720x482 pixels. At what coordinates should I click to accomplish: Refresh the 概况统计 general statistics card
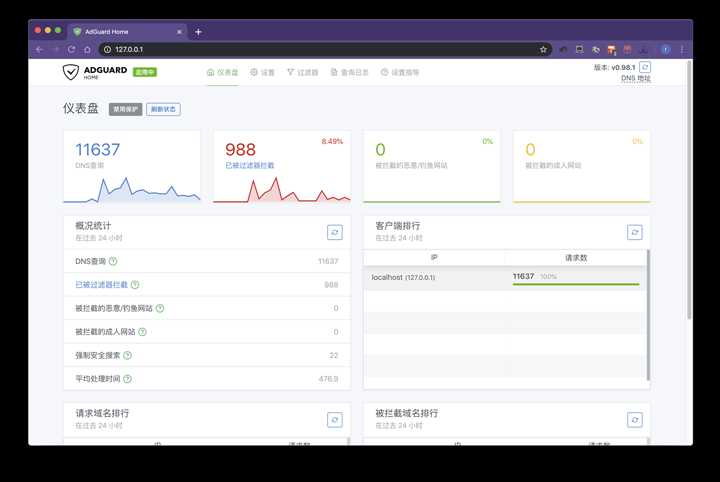(335, 232)
